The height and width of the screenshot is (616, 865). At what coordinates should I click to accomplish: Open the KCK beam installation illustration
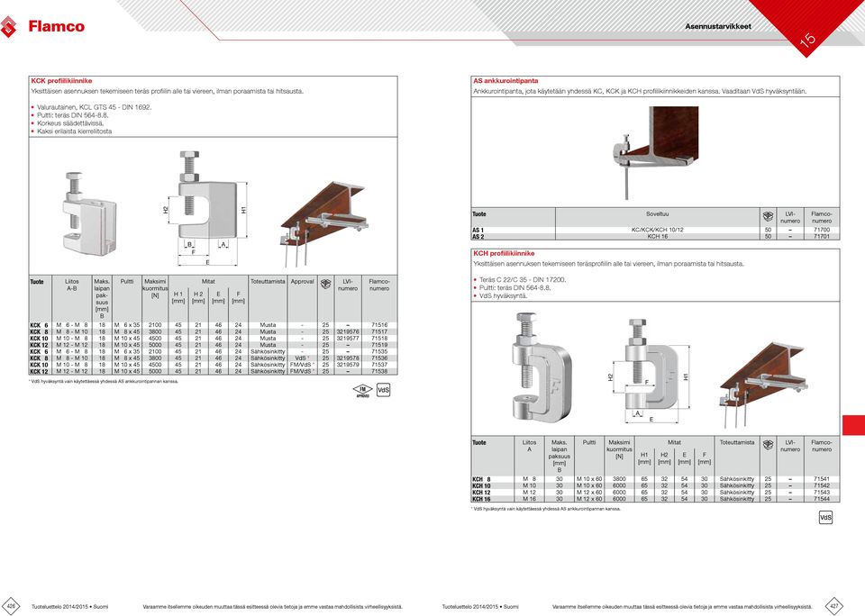point(323,222)
